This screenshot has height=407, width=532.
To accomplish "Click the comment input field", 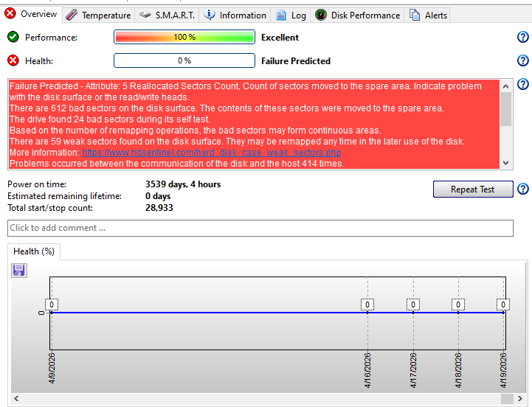I will 260,228.
